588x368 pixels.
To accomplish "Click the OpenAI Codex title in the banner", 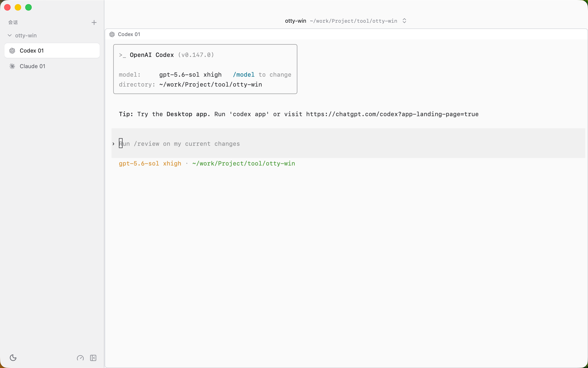I will click(152, 55).
